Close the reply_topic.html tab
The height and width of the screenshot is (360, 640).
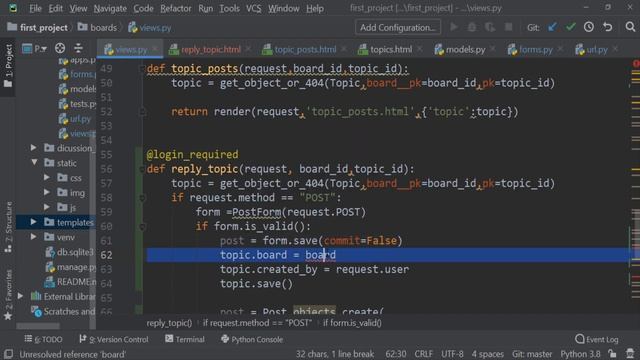click(248, 49)
